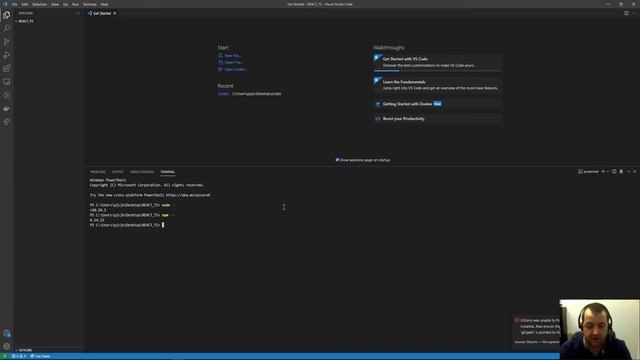Viewport: 640px width, 360px height.
Task: Click the VS Code logo in title bar
Action: (x=5, y=4)
